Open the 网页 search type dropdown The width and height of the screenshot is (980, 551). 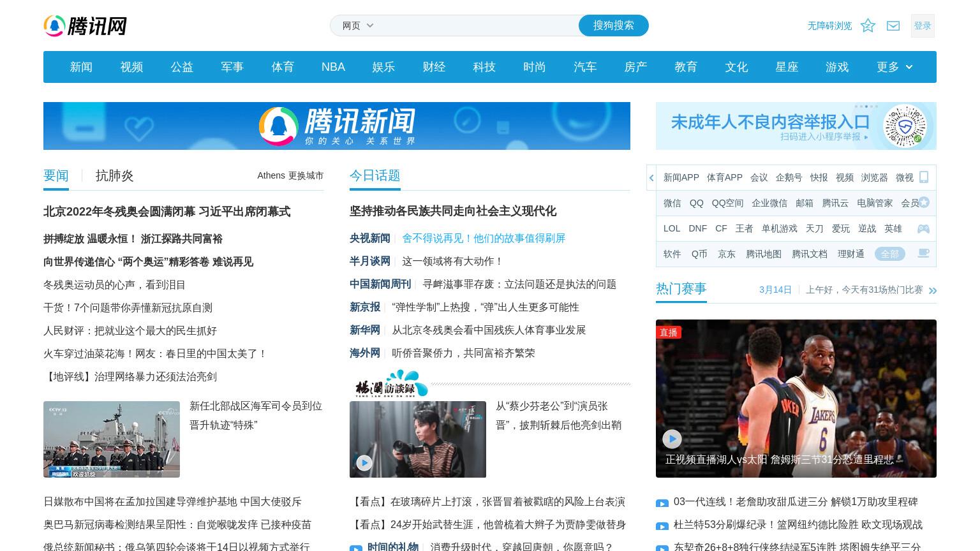(358, 26)
